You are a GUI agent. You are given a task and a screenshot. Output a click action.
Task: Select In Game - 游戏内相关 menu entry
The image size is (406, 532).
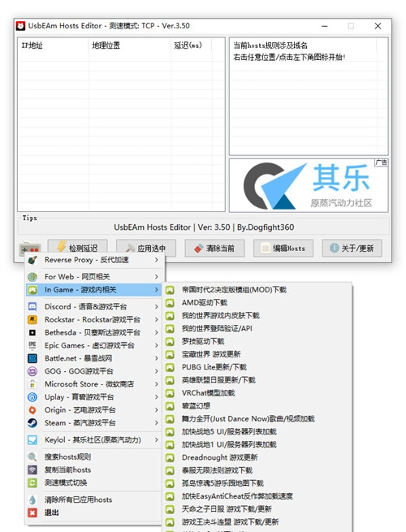coord(93,290)
